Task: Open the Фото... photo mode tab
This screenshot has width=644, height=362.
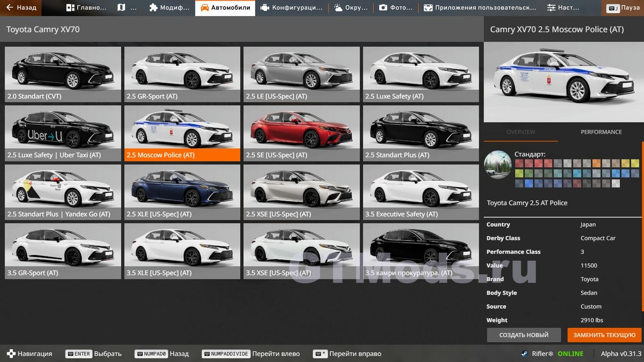Action: (x=396, y=8)
